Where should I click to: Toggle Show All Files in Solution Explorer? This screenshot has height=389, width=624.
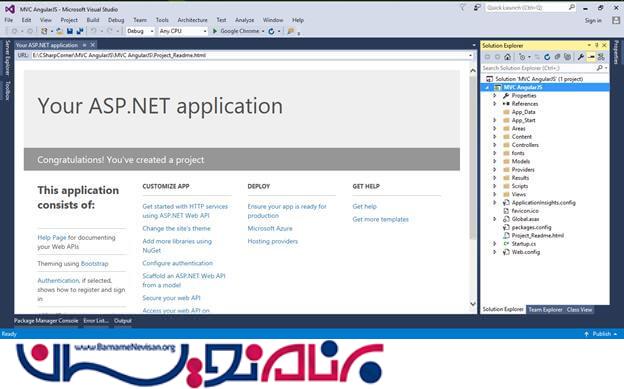(x=567, y=57)
